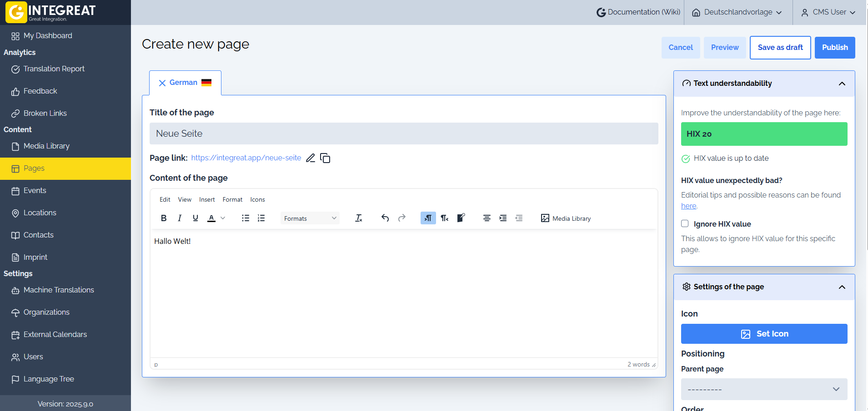Open Media Library in sidebar
The width and height of the screenshot is (868, 411).
click(x=65, y=146)
